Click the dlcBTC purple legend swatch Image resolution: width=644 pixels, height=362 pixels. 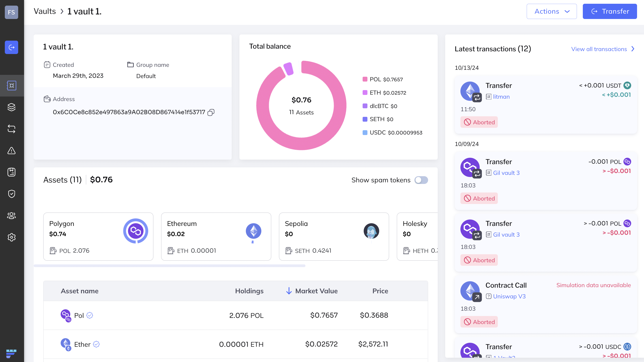point(365,106)
